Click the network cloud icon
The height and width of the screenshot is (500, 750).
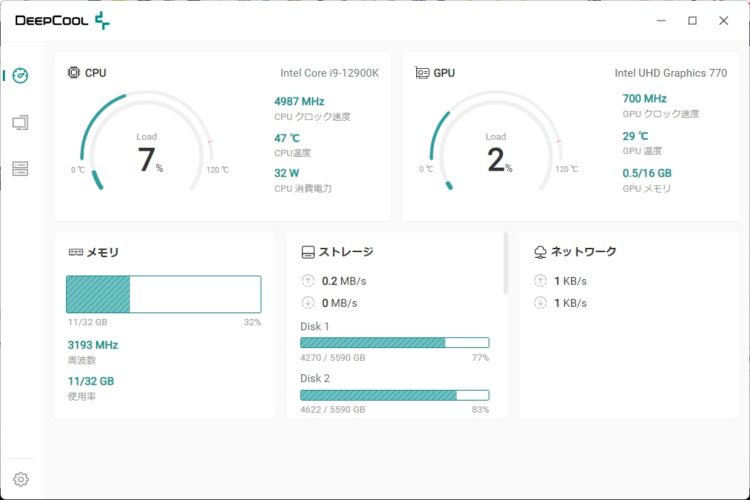(540, 252)
